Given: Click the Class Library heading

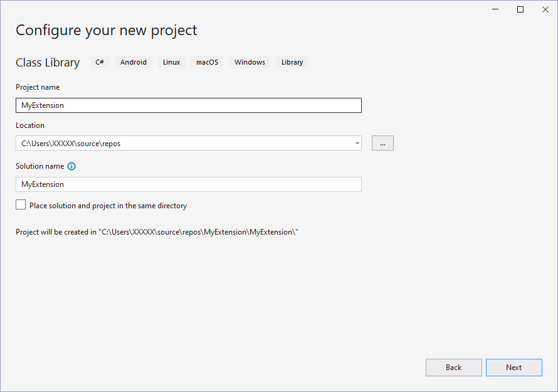Looking at the screenshot, I should pyautogui.click(x=48, y=62).
